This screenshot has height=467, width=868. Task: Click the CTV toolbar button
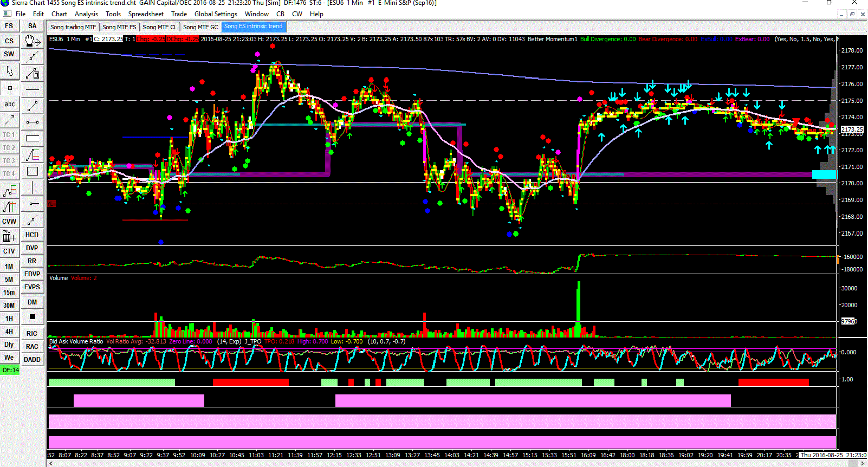9,251
